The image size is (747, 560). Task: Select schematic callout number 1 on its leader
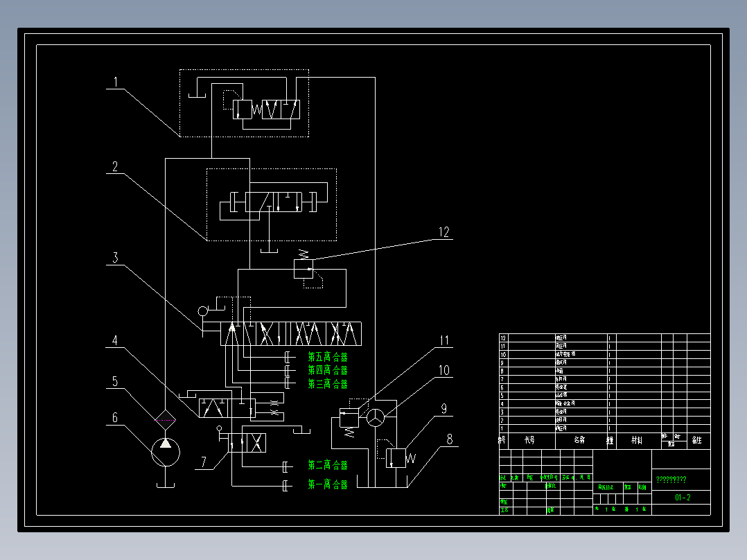coord(115,82)
